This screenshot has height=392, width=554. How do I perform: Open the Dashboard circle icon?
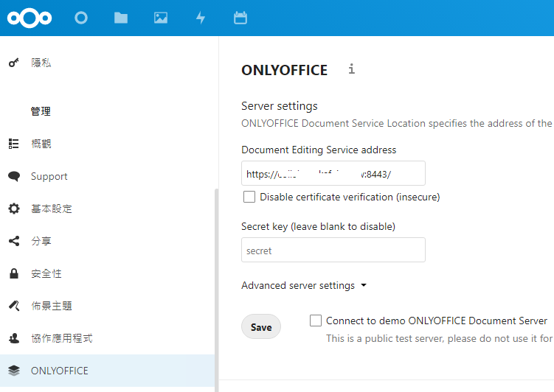[81, 18]
